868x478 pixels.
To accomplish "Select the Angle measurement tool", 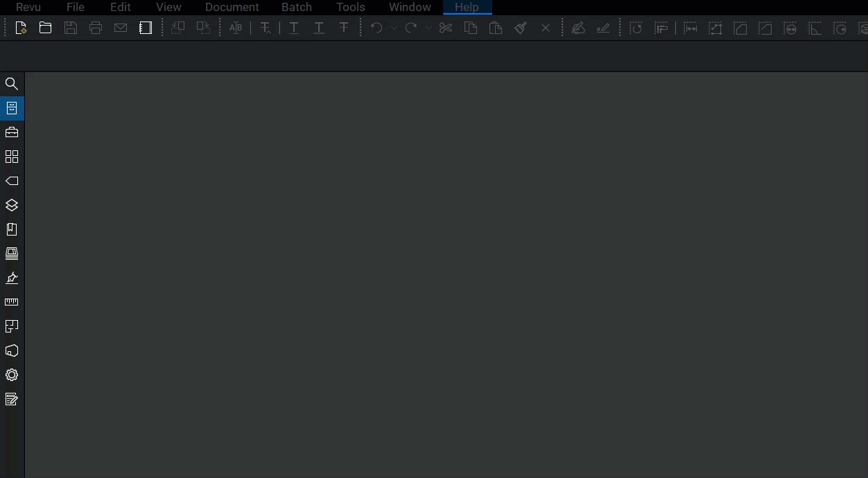I will tap(815, 28).
